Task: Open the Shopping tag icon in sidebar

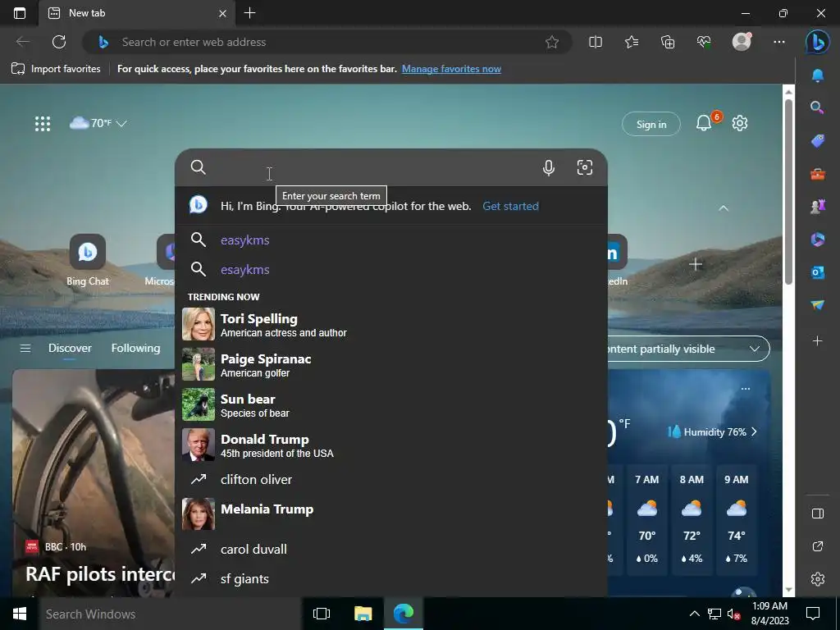Action: tap(818, 141)
